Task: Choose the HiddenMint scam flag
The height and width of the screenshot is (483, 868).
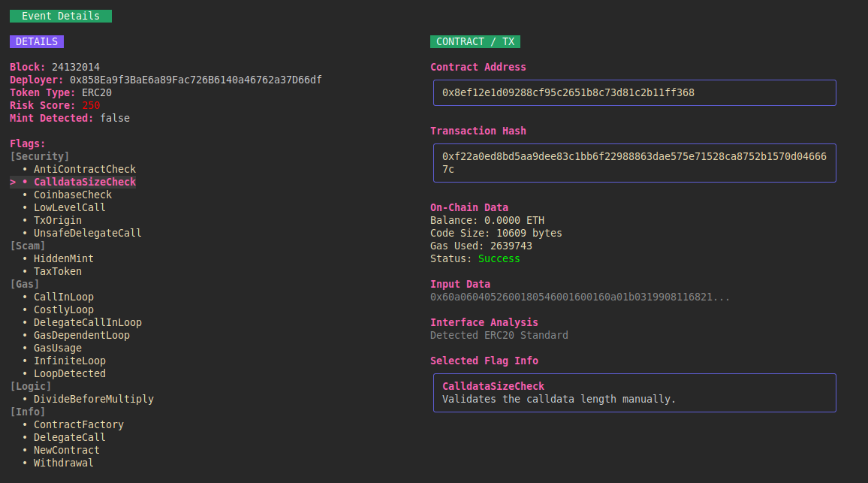Action: point(63,258)
